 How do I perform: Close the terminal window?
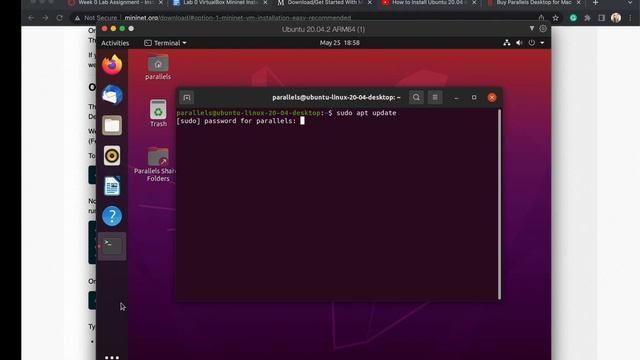[492, 98]
